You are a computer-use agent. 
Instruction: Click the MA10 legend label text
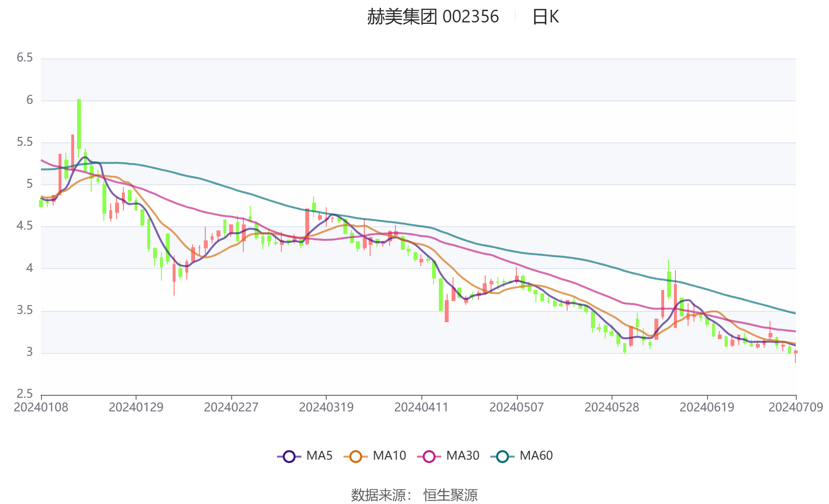point(389,456)
